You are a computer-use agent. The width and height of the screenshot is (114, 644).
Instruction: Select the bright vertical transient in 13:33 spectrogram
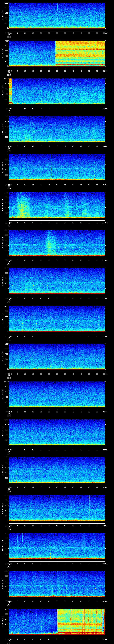tap(51, 166)
